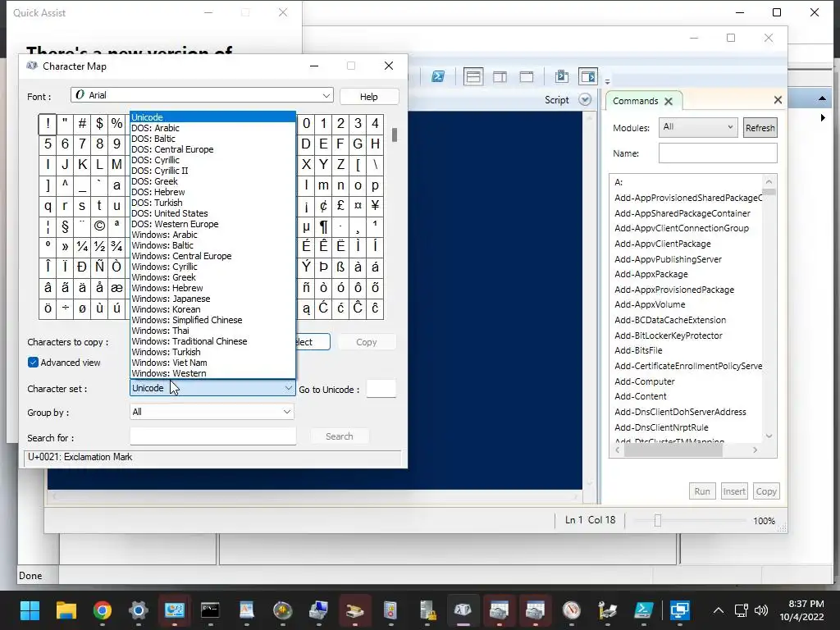Open File Explorer from taskbar
Viewport: 840px width, 630px height.
pyautogui.click(x=66, y=610)
